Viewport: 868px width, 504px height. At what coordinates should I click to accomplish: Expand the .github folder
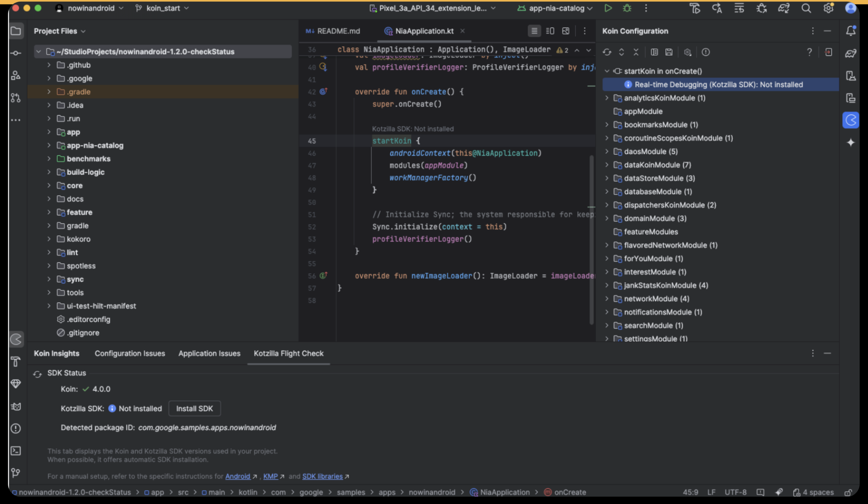point(49,65)
